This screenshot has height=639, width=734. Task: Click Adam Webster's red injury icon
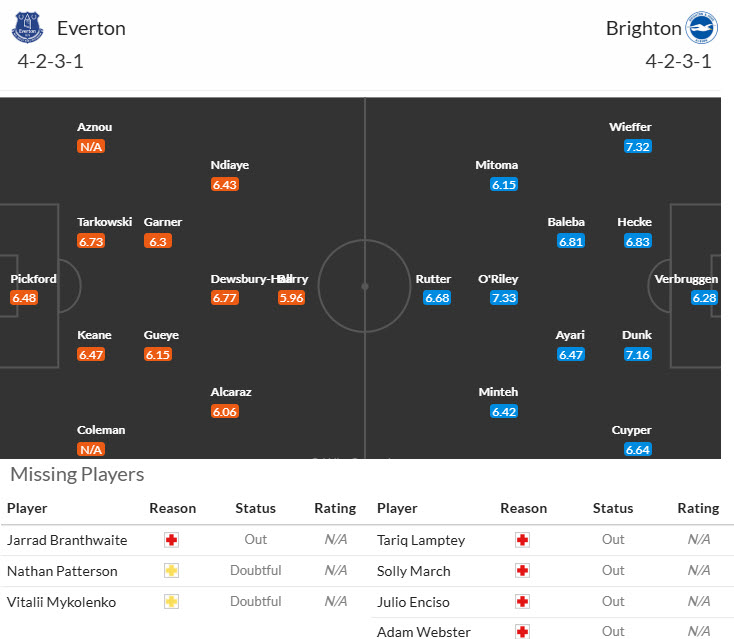pyautogui.click(x=522, y=632)
